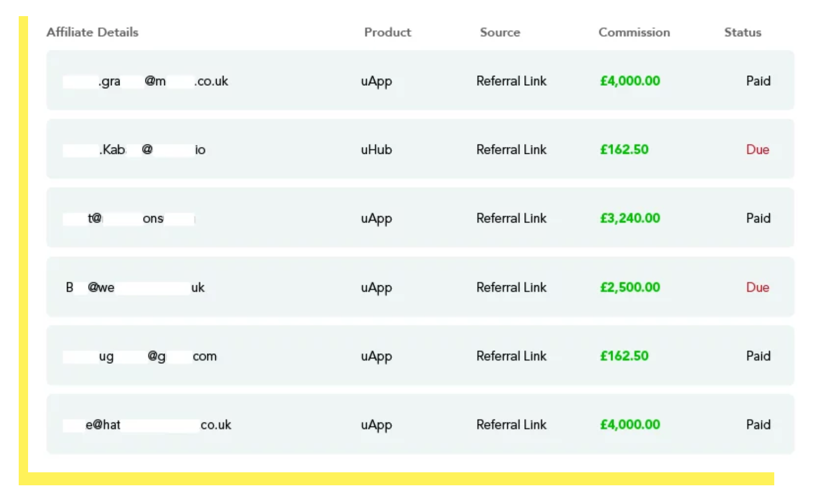The width and height of the screenshot is (820, 504).
Task: Click the red Due status in uHub row
Action: click(758, 150)
